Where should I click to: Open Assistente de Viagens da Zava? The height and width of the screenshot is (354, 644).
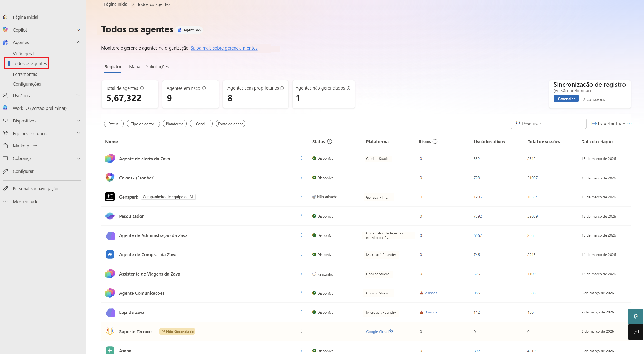point(149,274)
